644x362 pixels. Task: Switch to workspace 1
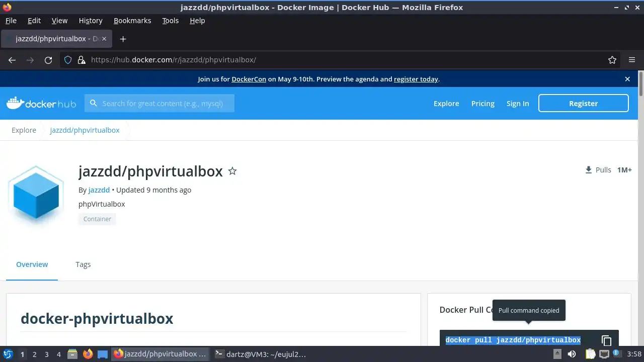22,354
